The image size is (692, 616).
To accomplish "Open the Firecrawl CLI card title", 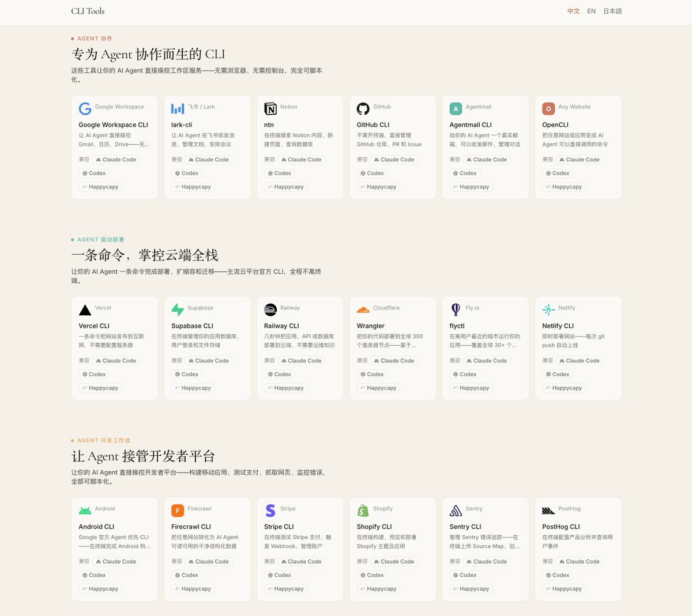I will [191, 527].
